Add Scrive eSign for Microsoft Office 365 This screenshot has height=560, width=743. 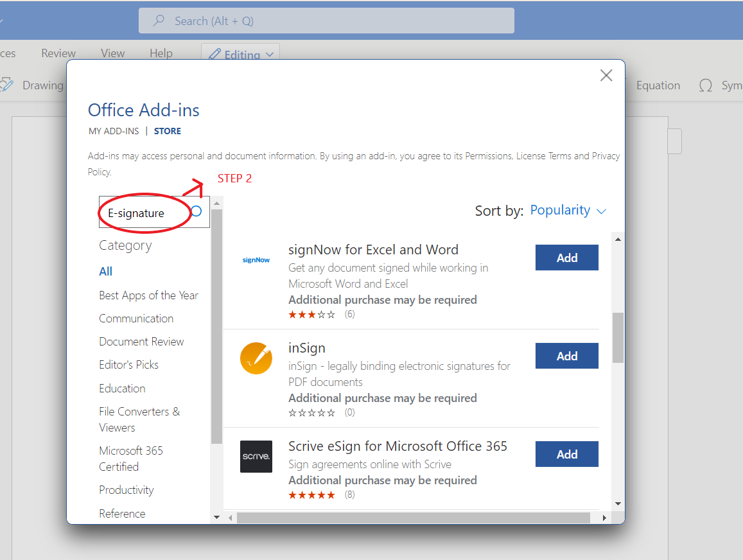click(567, 454)
